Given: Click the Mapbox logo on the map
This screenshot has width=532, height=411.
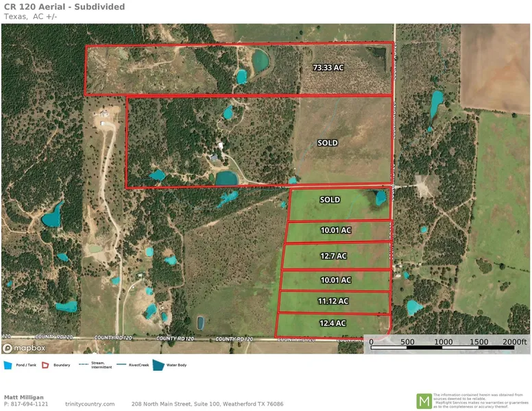Looking at the screenshot, I should click(24, 347).
